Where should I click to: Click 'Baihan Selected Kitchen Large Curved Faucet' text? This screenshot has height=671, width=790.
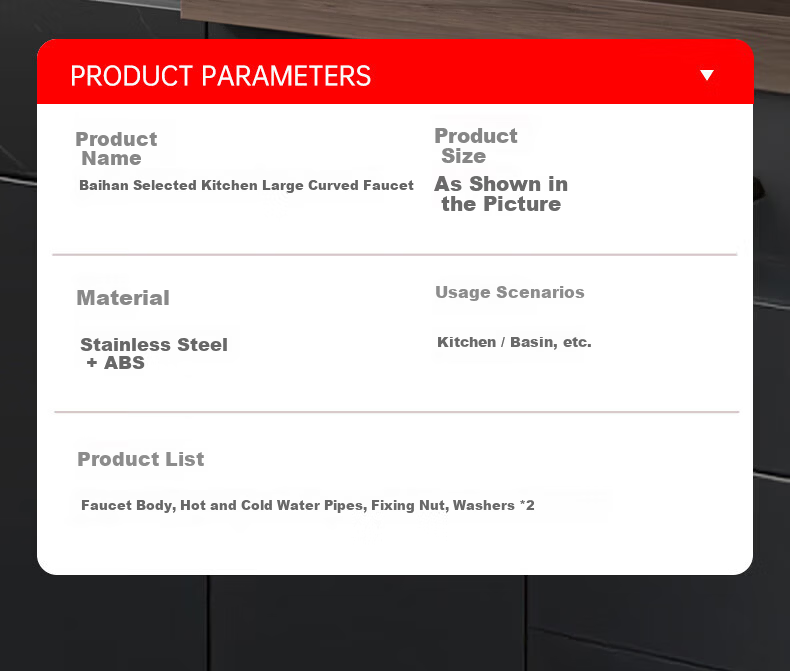(246, 185)
